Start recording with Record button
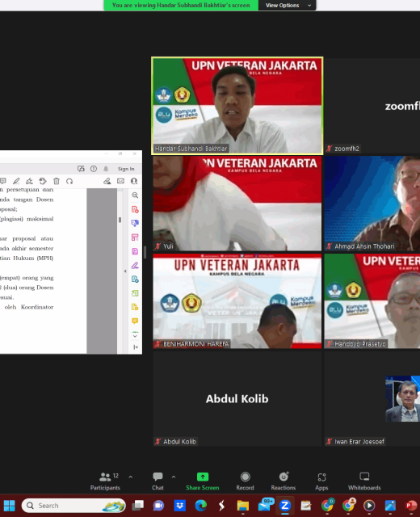Screen dimensions: 420x517 tap(245, 481)
